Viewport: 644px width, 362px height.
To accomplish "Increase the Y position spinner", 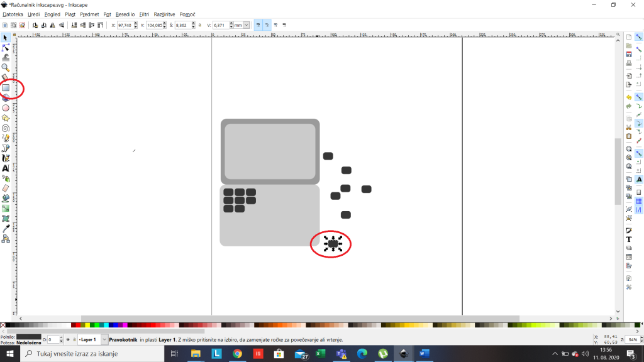I will (x=164, y=23).
